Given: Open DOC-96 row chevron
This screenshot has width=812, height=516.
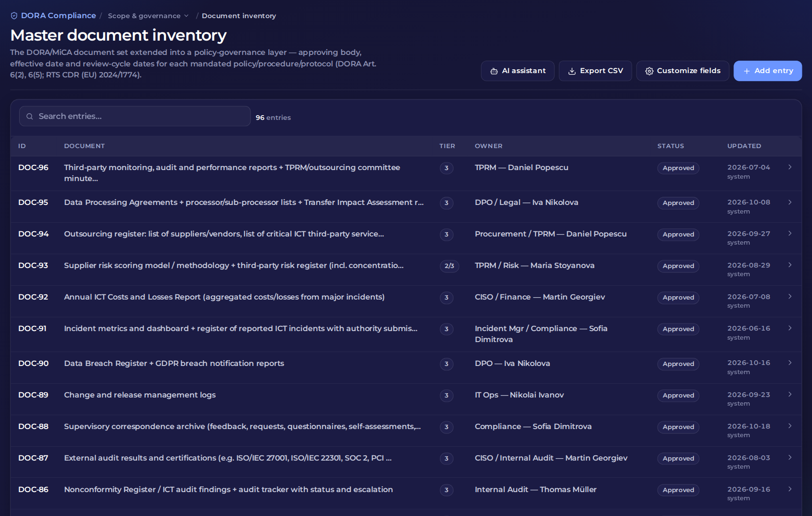Looking at the screenshot, I should [790, 167].
